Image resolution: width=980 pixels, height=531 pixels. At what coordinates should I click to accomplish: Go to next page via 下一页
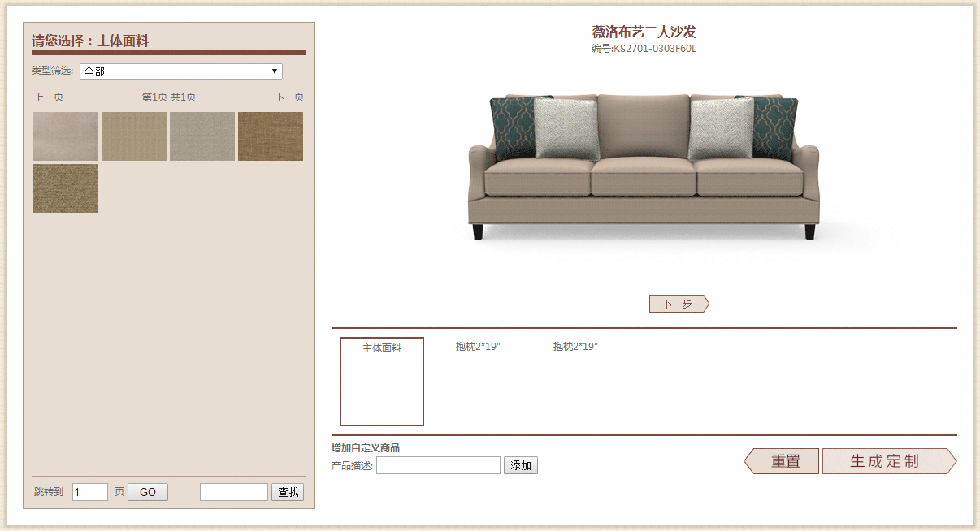pos(289,97)
